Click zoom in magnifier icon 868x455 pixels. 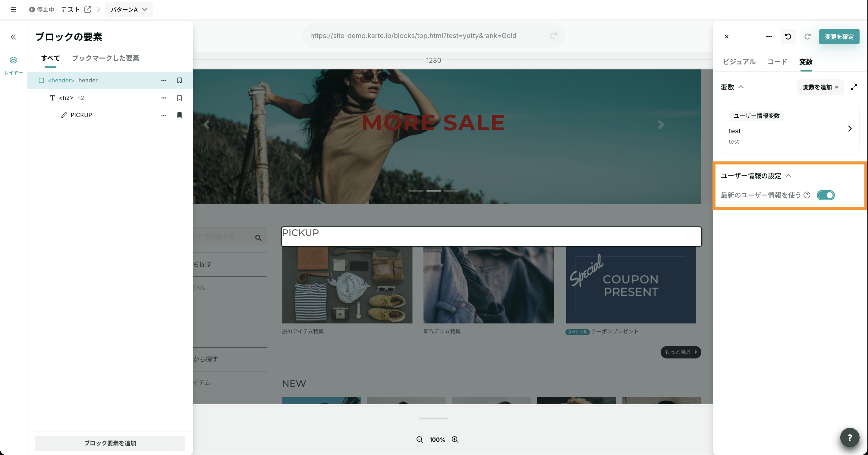tap(455, 440)
